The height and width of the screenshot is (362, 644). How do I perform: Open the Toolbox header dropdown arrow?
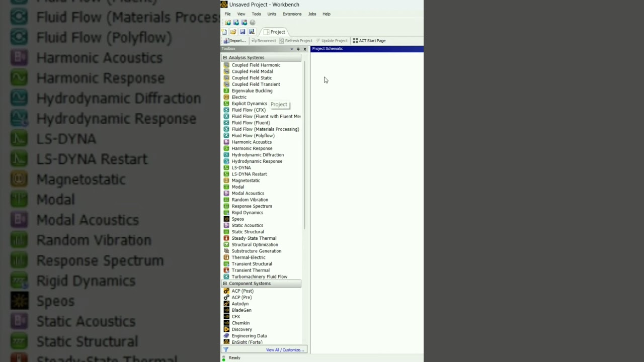[x=292, y=49]
